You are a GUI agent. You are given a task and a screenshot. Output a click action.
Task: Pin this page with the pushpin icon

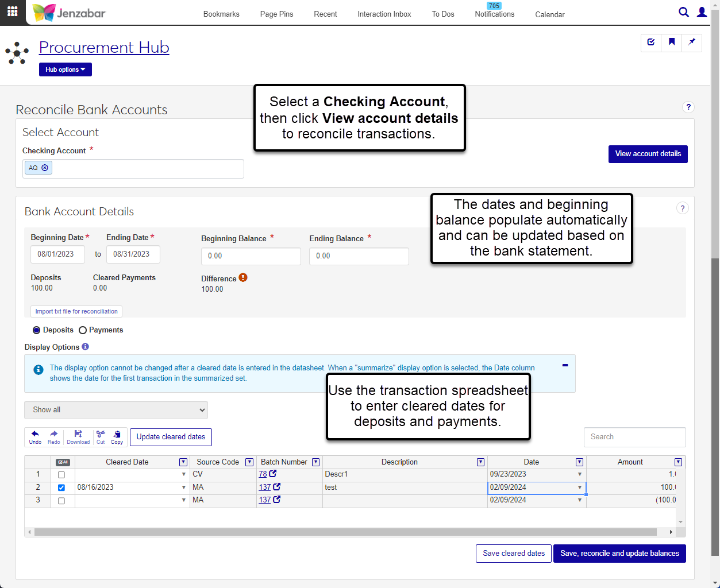[x=692, y=42]
